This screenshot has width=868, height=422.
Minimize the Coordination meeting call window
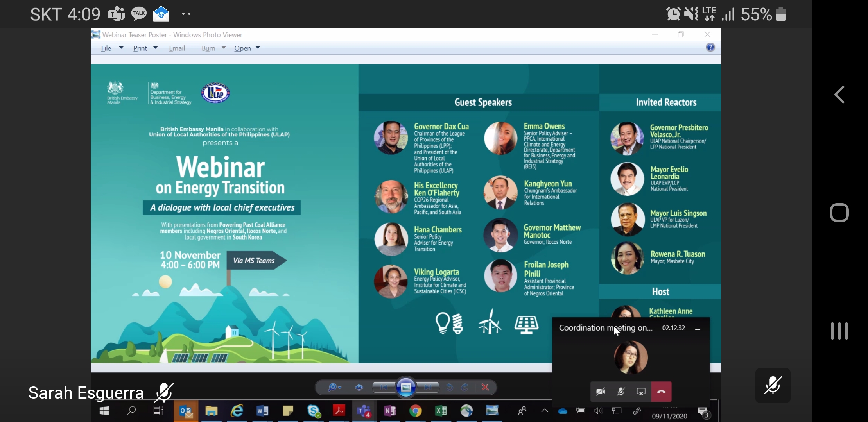pyautogui.click(x=698, y=329)
